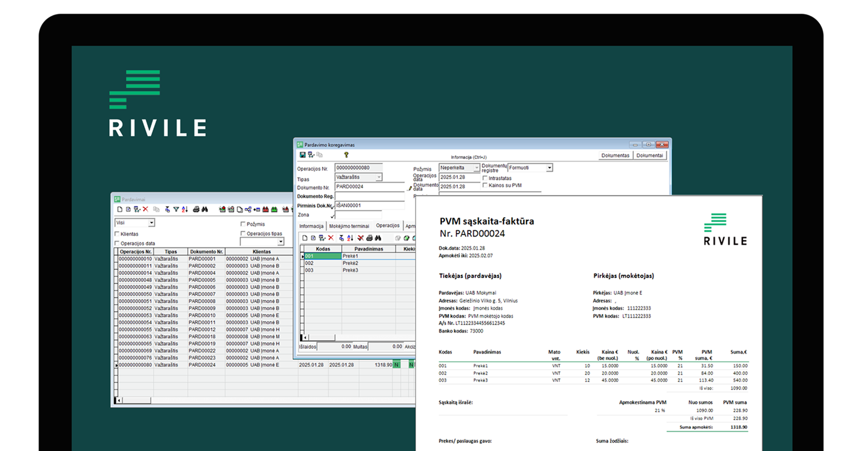
Task: Tick the Operacijos data checkbox
Action: [117, 243]
